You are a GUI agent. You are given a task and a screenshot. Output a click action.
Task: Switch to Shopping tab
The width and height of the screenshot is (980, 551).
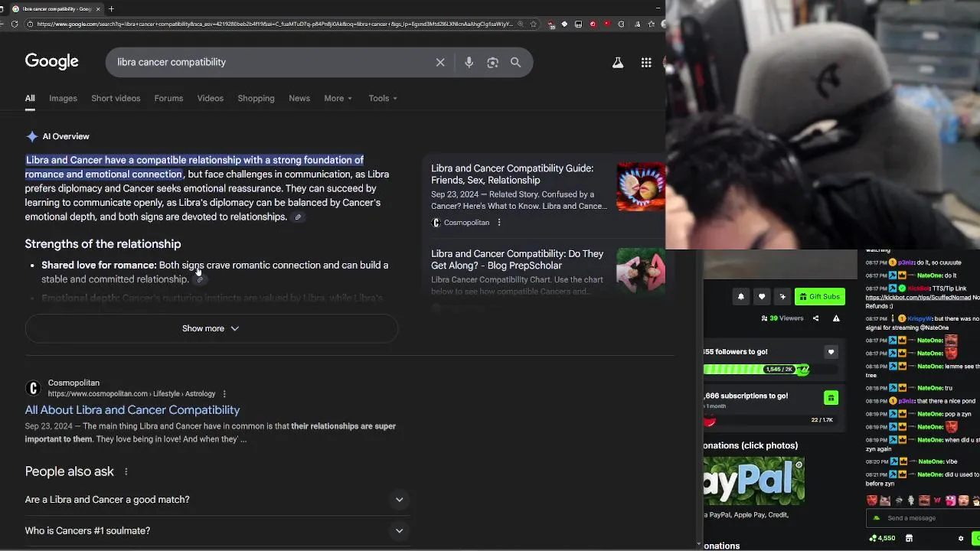click(x=256, y=98)
